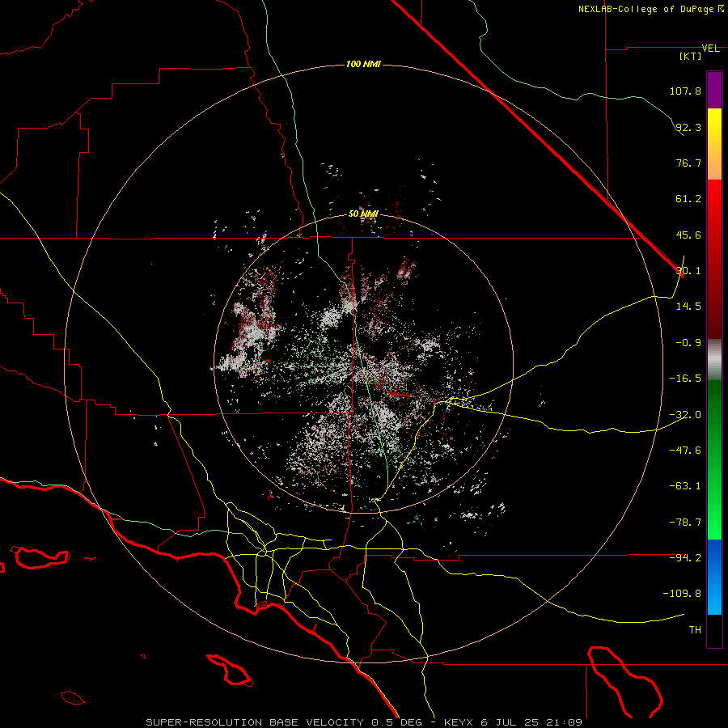The image size is (728, 728).
Task: Click the 76.7 velocity scale value
Action: 688,163
